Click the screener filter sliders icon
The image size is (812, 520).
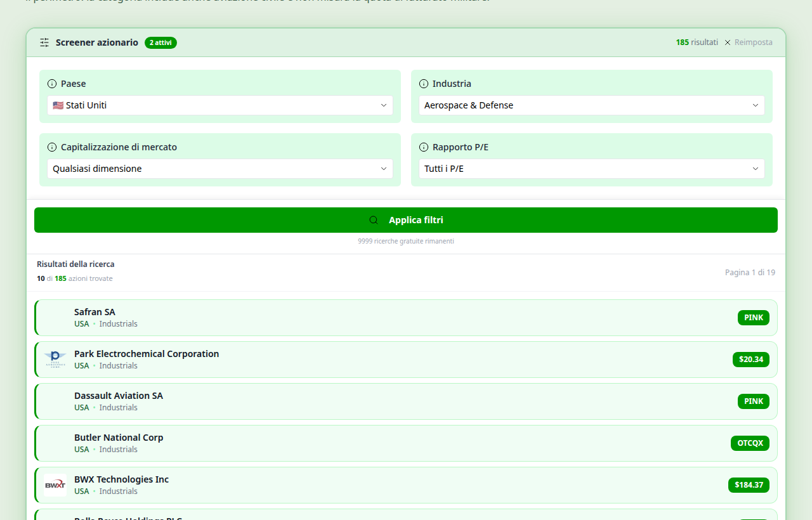[44, 42]
